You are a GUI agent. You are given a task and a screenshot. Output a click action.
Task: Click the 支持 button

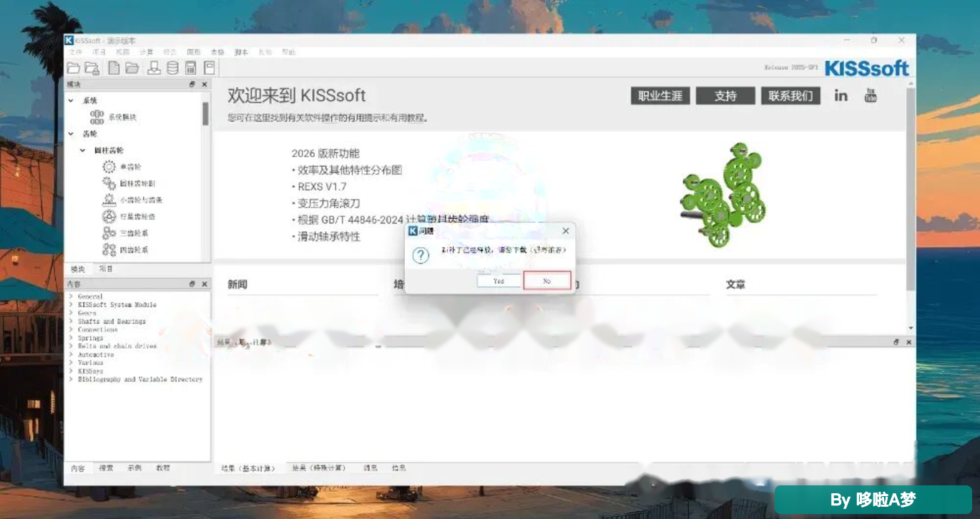tap(725, 96)
